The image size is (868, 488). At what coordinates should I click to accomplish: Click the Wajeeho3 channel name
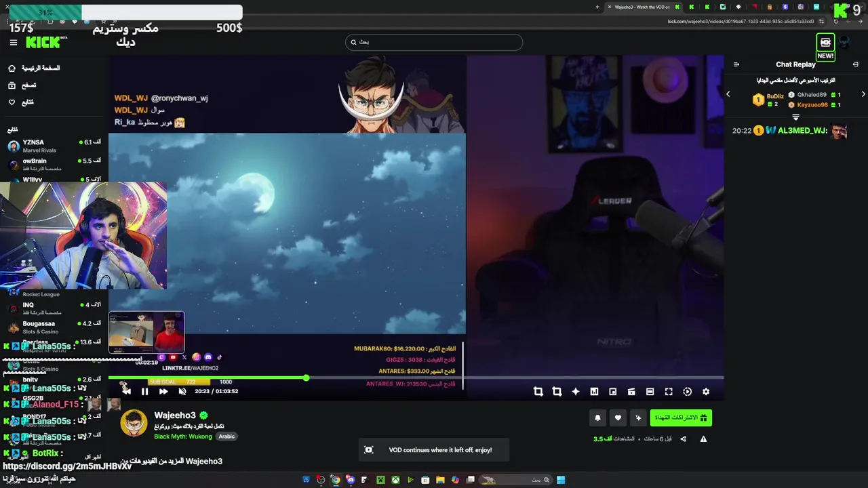pos(175,415)
